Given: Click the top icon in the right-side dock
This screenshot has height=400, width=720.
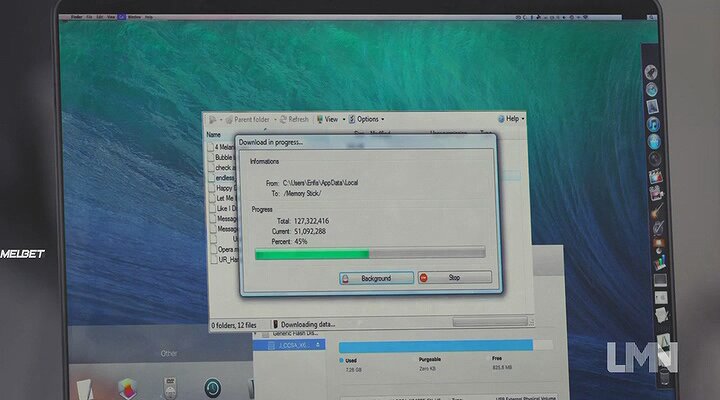Looking at the screenshot, I should (x=651, y=72).
